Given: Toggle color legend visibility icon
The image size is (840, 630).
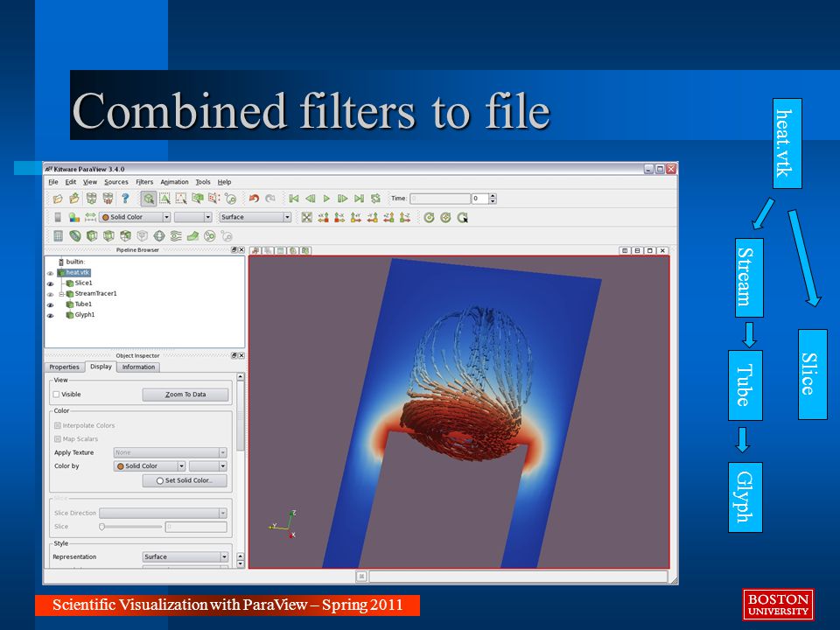Looking at the screenshot, I should (58, 218).
